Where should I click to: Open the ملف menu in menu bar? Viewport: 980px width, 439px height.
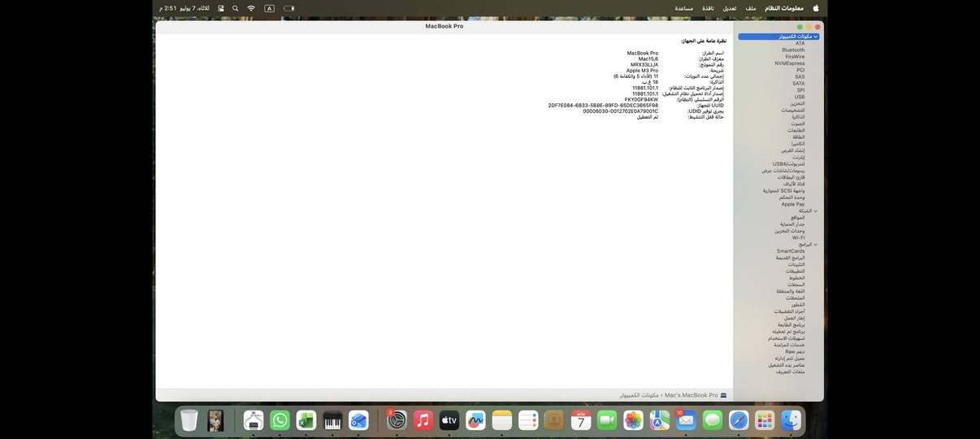(x=751, y=8)
